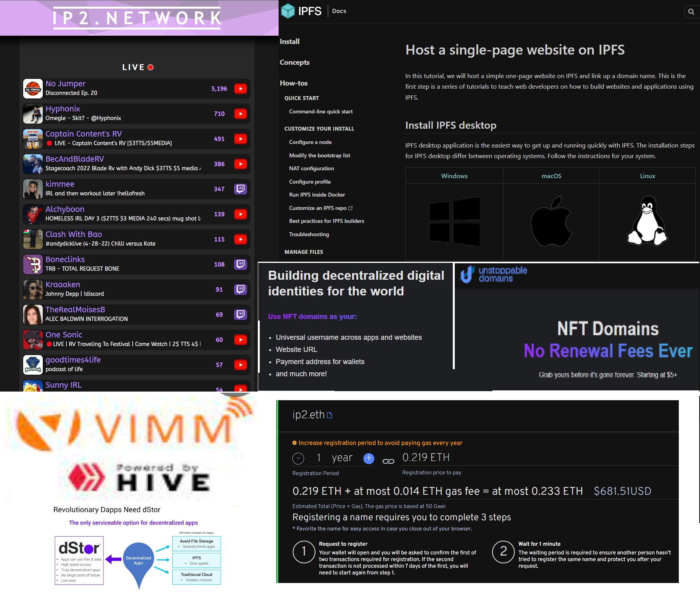Click the QUICK START sidebar heading
This screenshot has height=594, width=700.
tap(302, 98)
